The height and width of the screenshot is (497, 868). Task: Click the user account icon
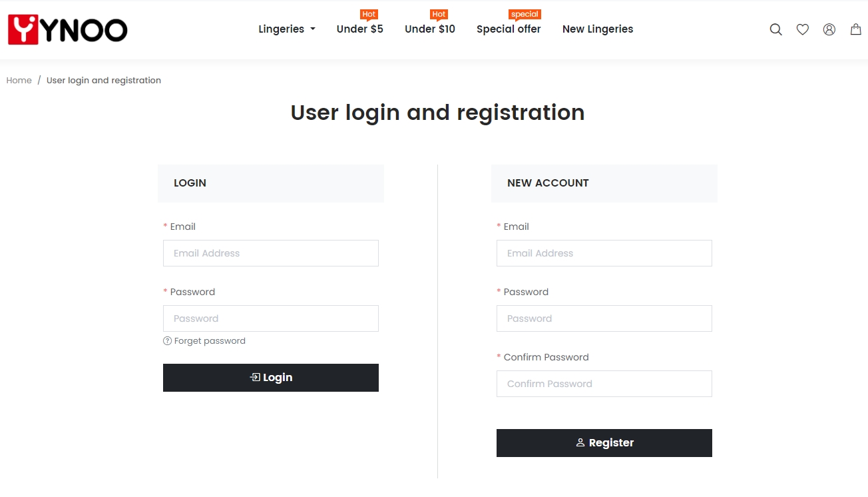click(x=829, y=29)
